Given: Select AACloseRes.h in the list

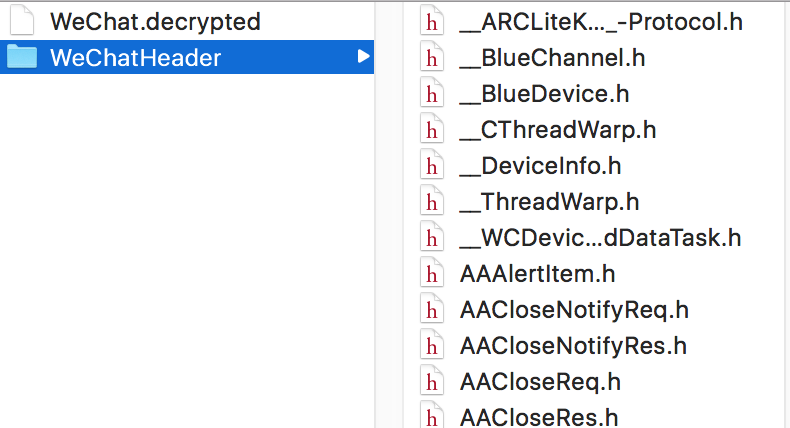Looking at the screenshot, I should [539, 417].
